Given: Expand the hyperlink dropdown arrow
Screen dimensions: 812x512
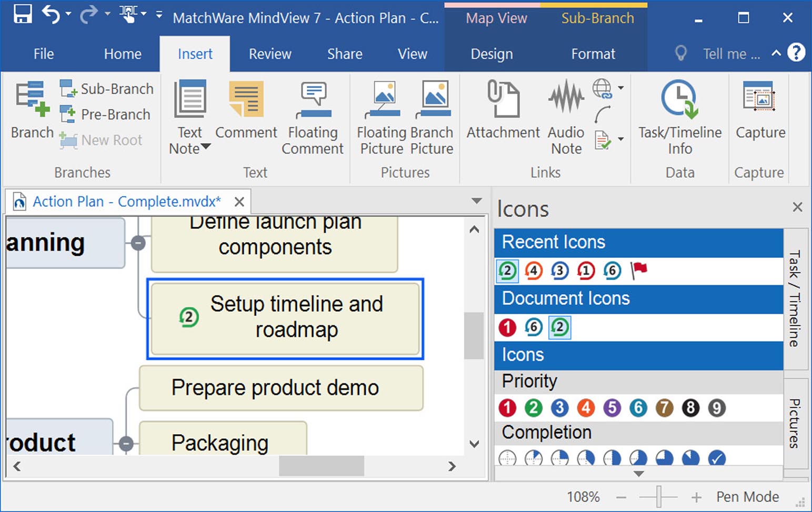Looking at the screenshot, I should click(x=621, y=88).
